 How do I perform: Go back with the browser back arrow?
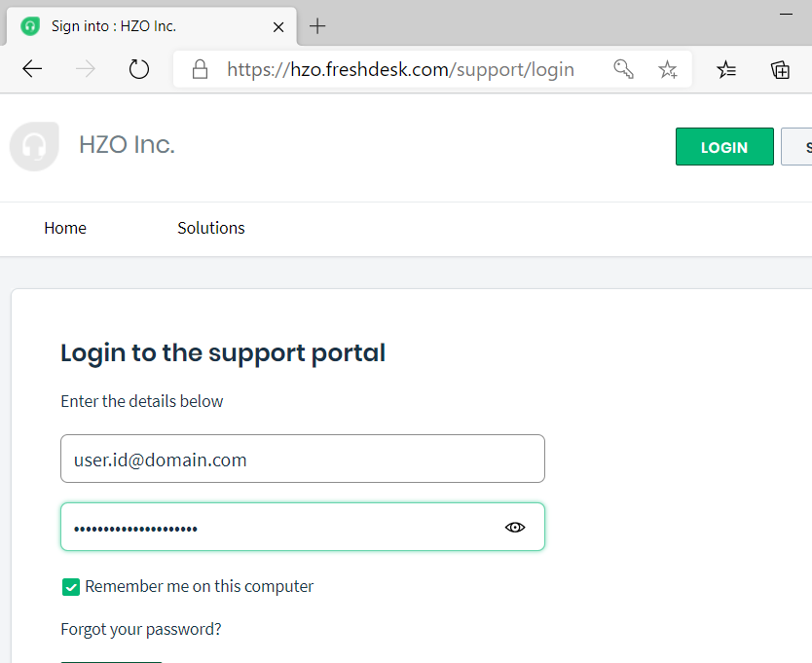tap(32, 69)
